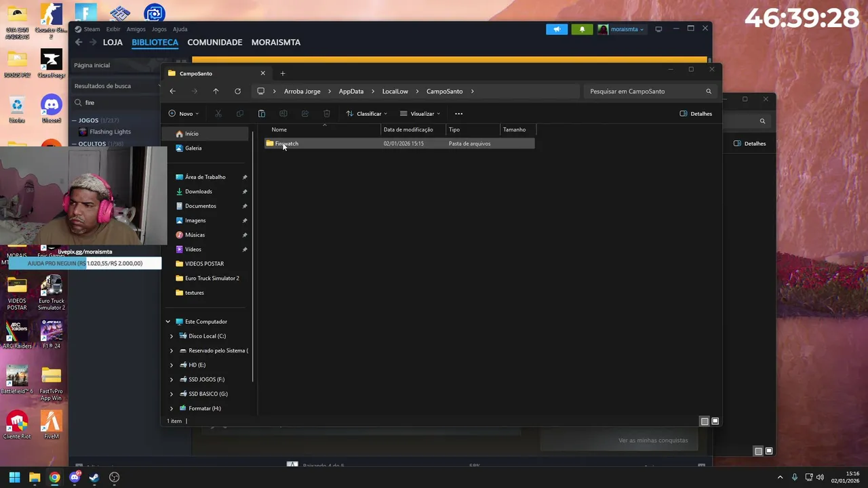The height and width of the screenshot is (488, 868).
Task: Open the Amigos menu in Steam
Action: pos(136,29)
